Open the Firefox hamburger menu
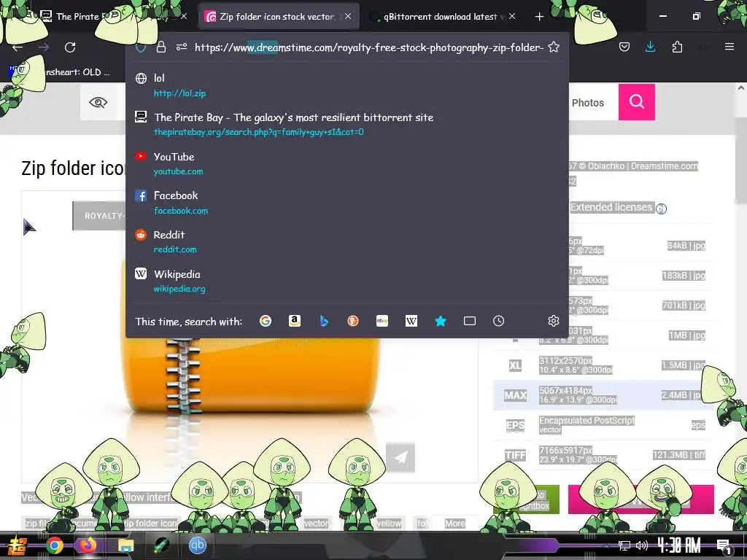Screen dimensions: 747x560 (x=729, y=47)
